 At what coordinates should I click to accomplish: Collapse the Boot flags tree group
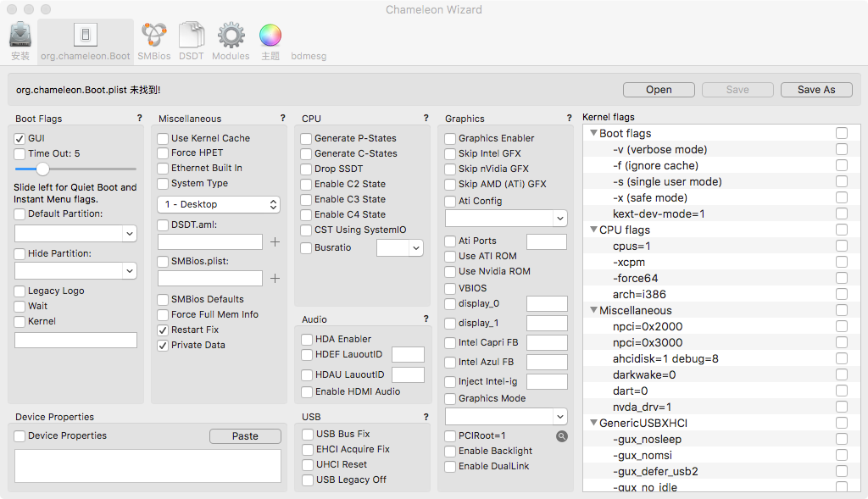click(x=593, y=133)
